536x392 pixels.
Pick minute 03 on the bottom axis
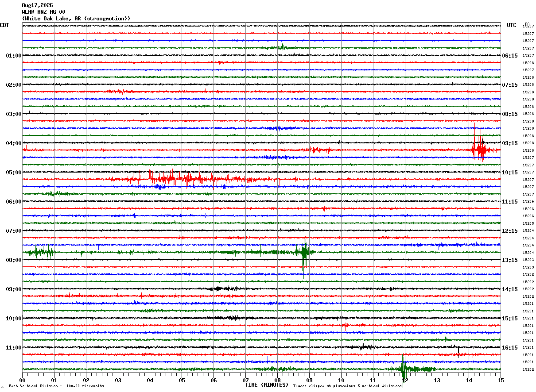[118, 380]
